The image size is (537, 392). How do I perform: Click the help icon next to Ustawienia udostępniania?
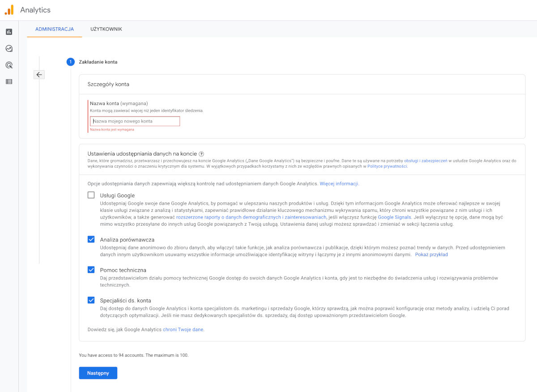coord(201,154)
